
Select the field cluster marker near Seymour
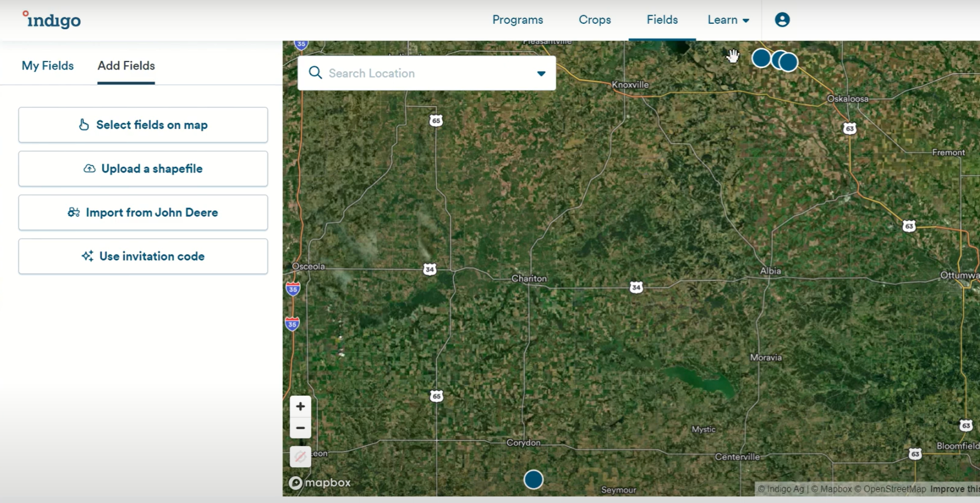coord(533,480)
